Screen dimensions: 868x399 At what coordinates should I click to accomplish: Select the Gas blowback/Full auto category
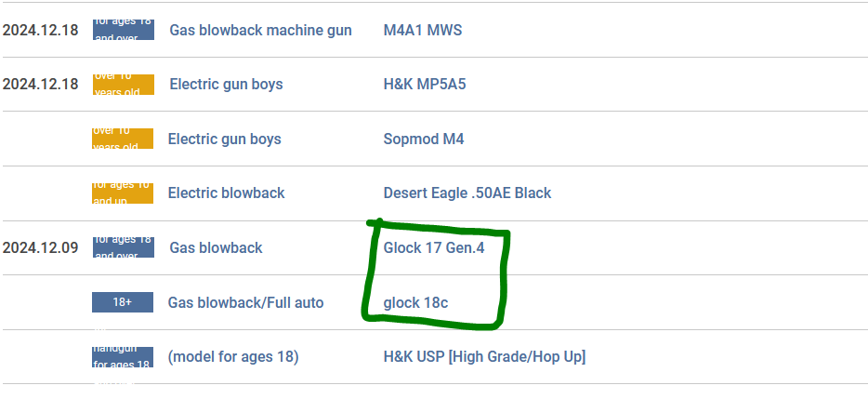pyautogui.click(x=245, y=302)
